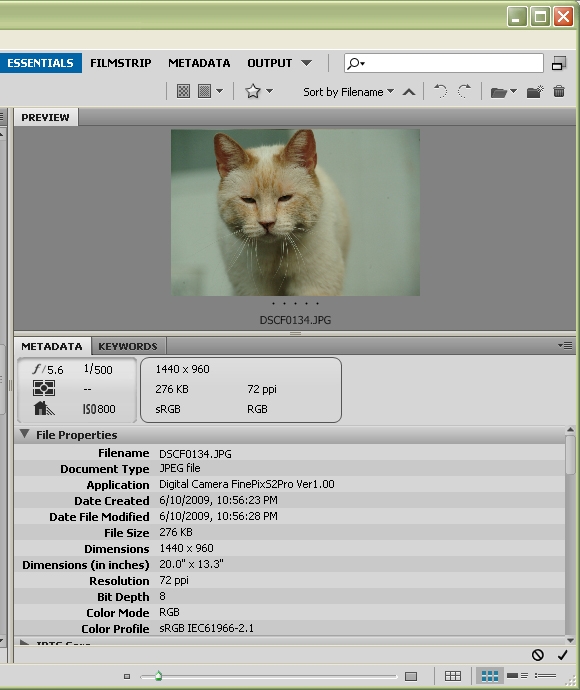Click metadata scrollbar up arrow

(570, 429)
